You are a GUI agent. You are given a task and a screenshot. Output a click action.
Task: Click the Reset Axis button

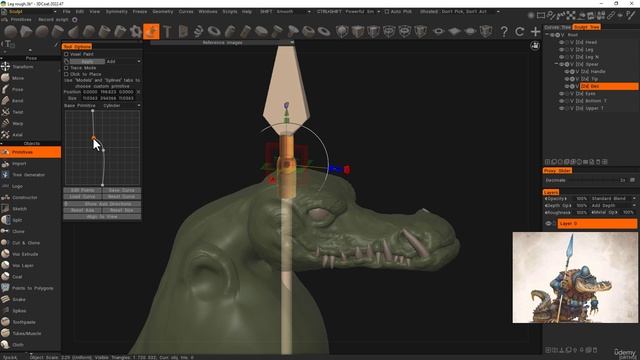82,210
